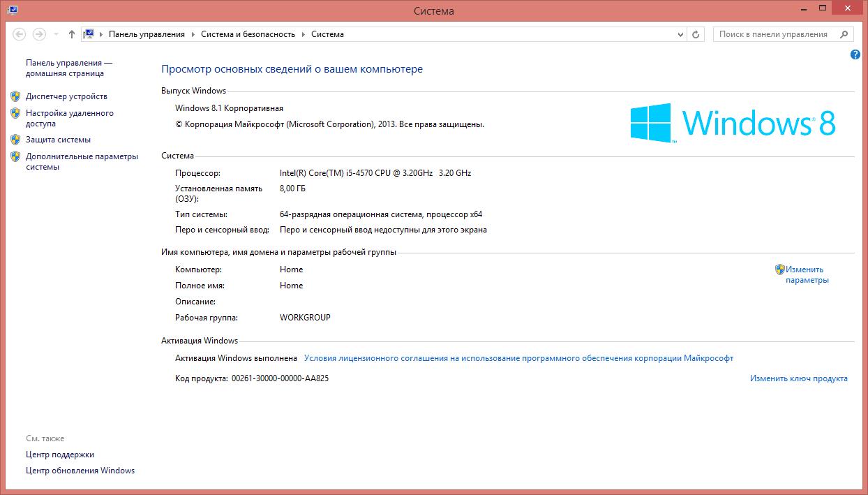
Task: Click shield icon beside Настройка удаленного доступа
Action: (15, 113)
